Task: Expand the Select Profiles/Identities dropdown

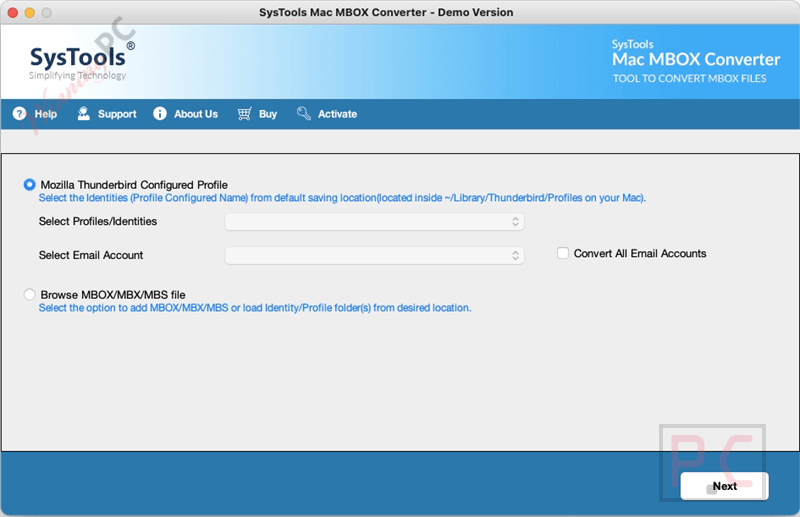Action: 374,221
